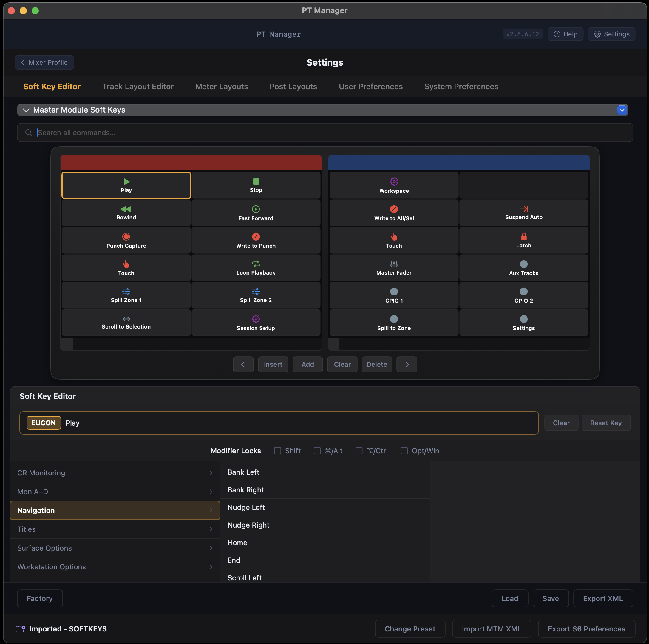Screen dimensions: 649x644
Task: Click the Import MTM XML button
Action: 491,629
